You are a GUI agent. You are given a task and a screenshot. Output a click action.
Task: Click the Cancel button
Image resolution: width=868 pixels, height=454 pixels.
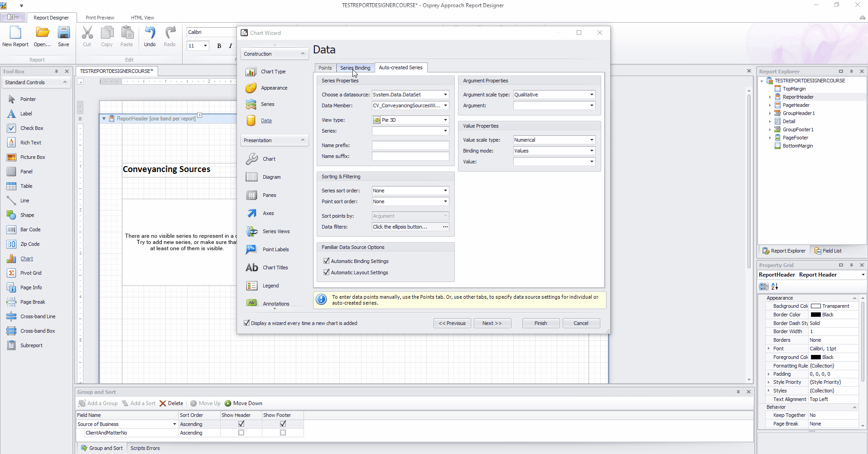581,323
